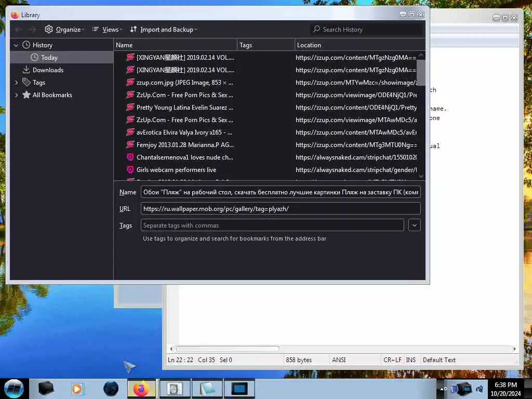Click the volume speaker tray icon
Screen dimensions: 532x399
(479, 389)
